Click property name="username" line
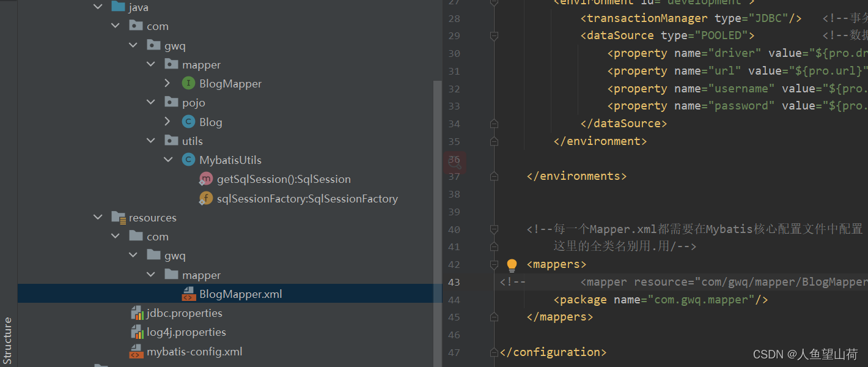The image size is (868, 367). click(x=737, y=89)
